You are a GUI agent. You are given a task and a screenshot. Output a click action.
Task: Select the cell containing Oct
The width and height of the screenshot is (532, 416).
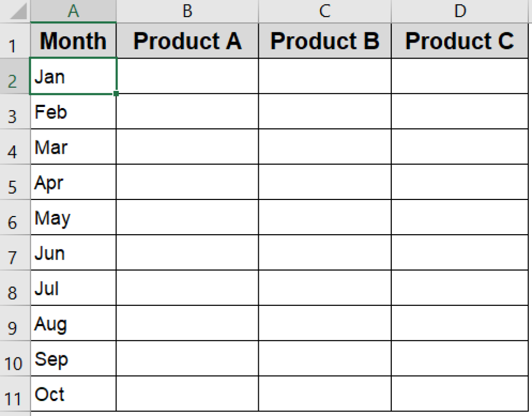(x=73, y=395)
